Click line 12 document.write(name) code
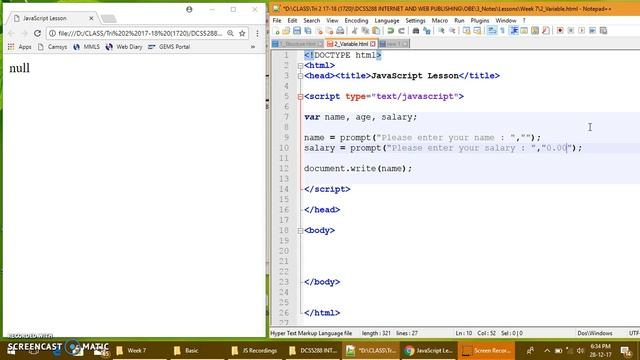 [x=358, y=169]
